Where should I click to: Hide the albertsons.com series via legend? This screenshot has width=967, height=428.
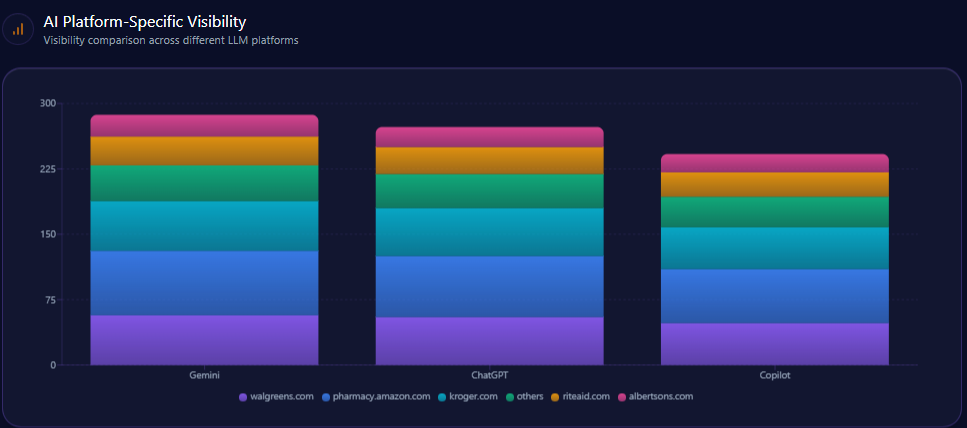pos(655,397)
